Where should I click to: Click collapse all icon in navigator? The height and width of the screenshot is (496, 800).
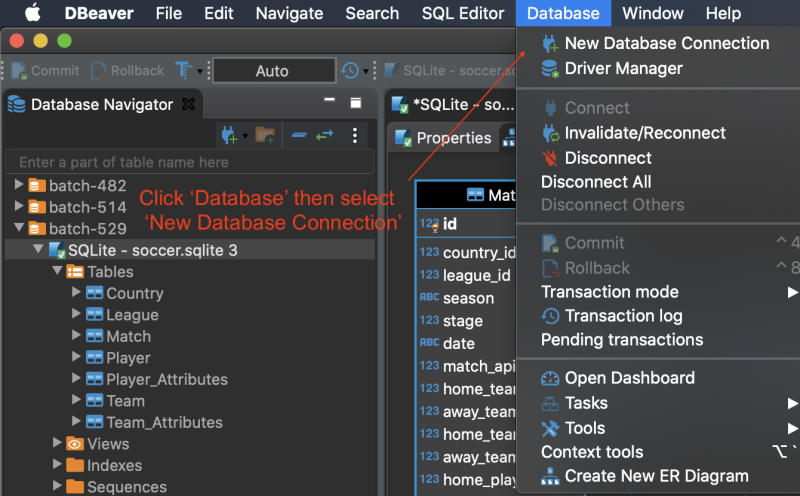[299, 135]
